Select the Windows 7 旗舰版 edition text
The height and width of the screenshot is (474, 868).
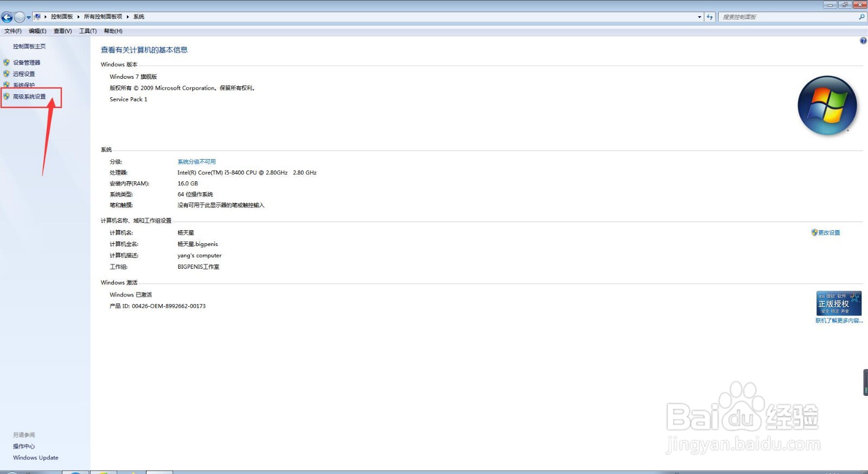tap(133, 77)
